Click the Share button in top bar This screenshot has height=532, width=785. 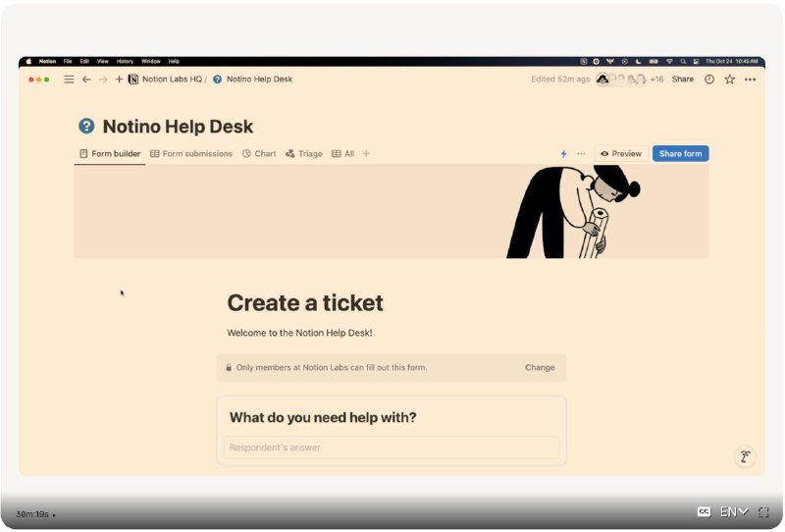682,80
